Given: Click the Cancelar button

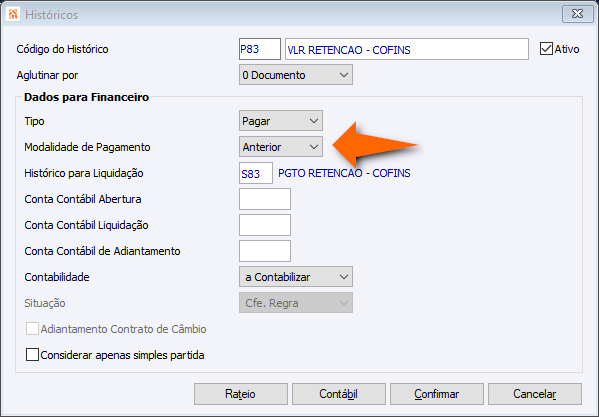Looking at the screenshot, I should point(535,394).
